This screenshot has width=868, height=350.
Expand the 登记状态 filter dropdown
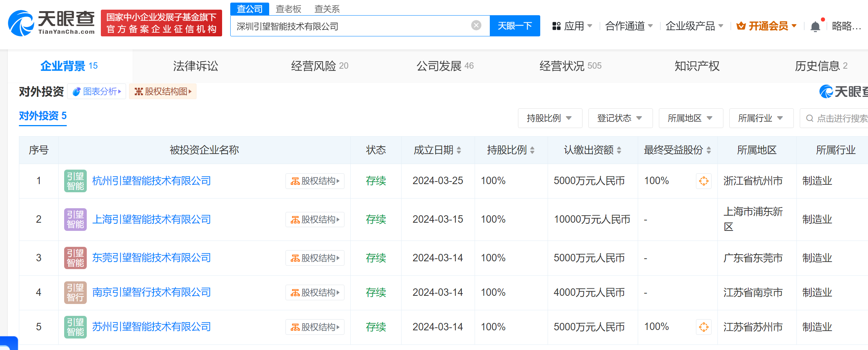(x=620, y=118)
